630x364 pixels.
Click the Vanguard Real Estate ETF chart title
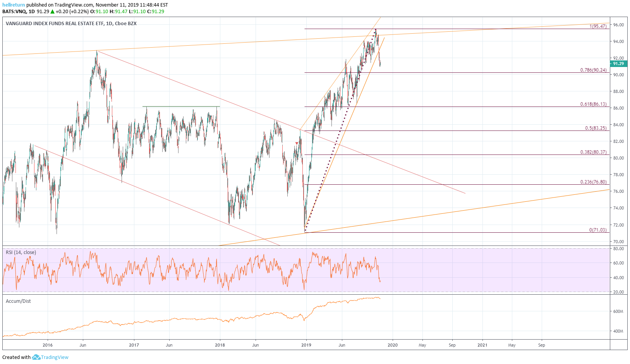(x=71, y=24)
